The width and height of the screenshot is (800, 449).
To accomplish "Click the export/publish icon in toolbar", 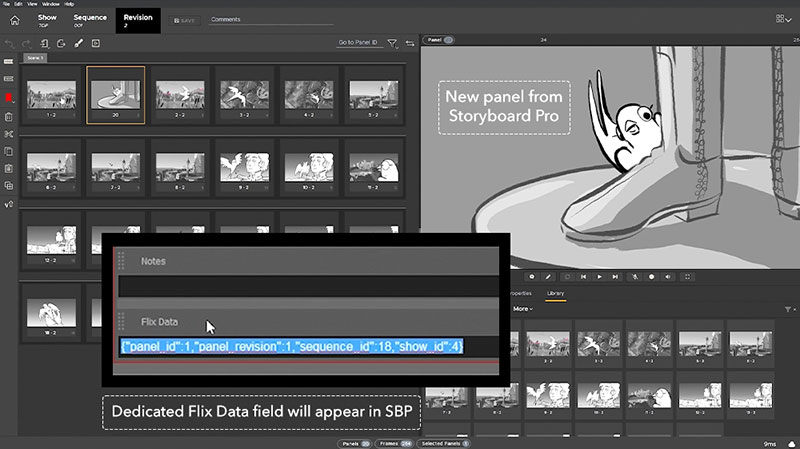I will [61, 43].
